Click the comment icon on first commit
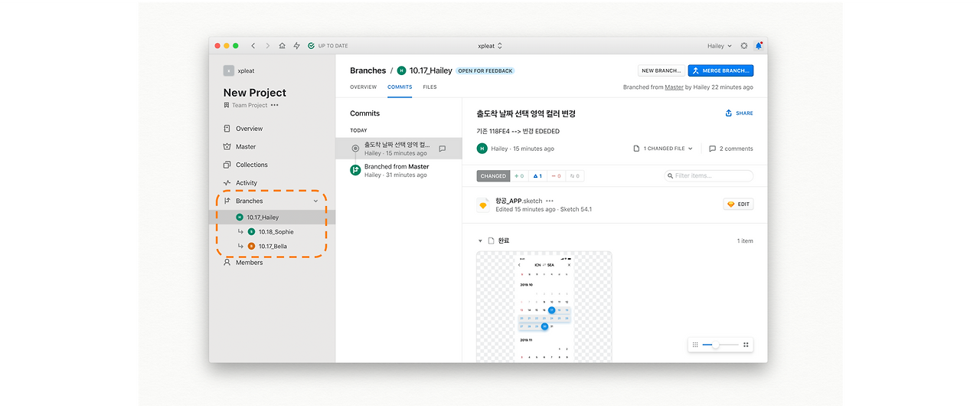 pos(443,149)
